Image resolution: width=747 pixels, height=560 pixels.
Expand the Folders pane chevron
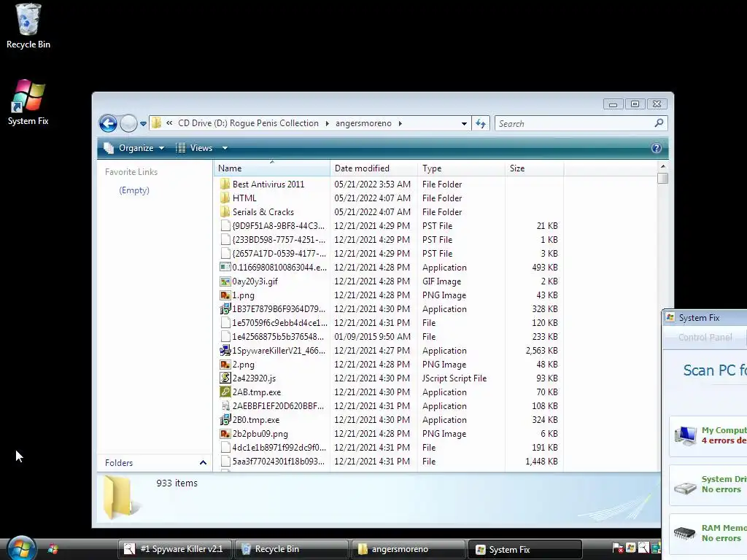pos(203,463)
